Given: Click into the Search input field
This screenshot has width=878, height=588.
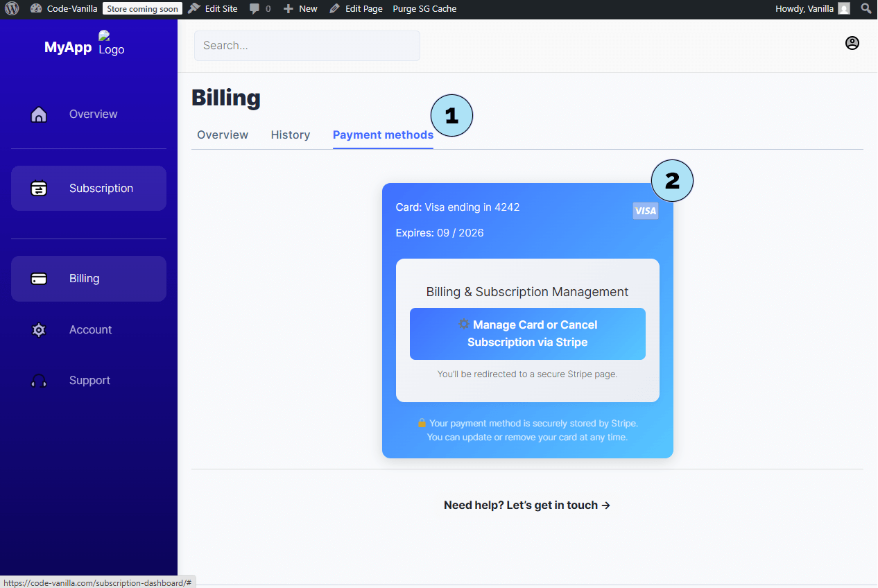Looking at the screenshot, I should pos(307,46).
